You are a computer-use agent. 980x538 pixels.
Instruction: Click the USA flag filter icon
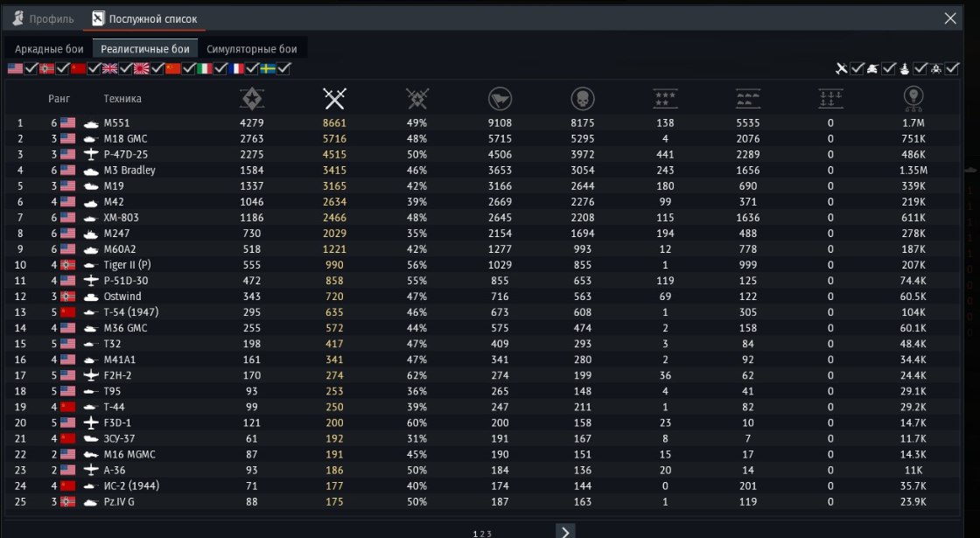[x=15, y=69]
